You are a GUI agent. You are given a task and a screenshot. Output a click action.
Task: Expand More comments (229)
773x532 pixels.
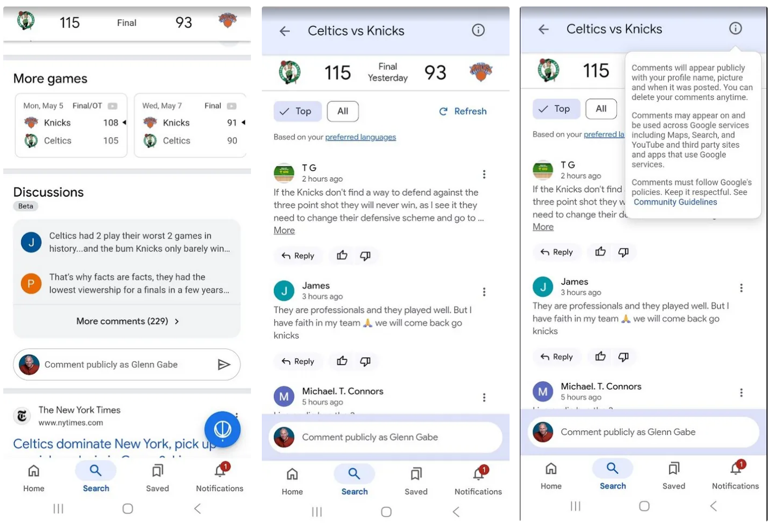pyautogui.click(x=127, y=321)
